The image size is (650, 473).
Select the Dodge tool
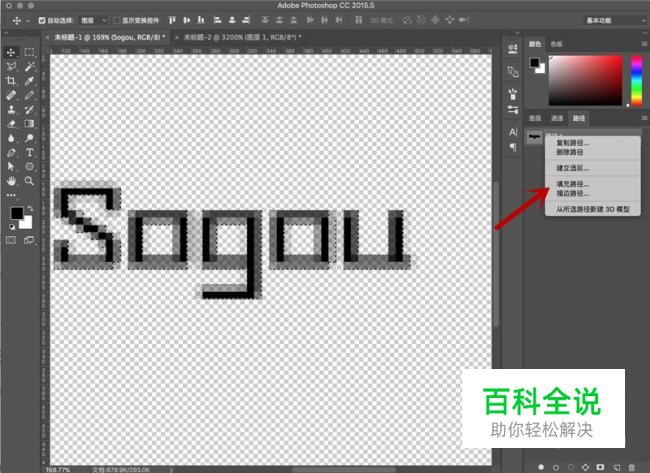29,138
